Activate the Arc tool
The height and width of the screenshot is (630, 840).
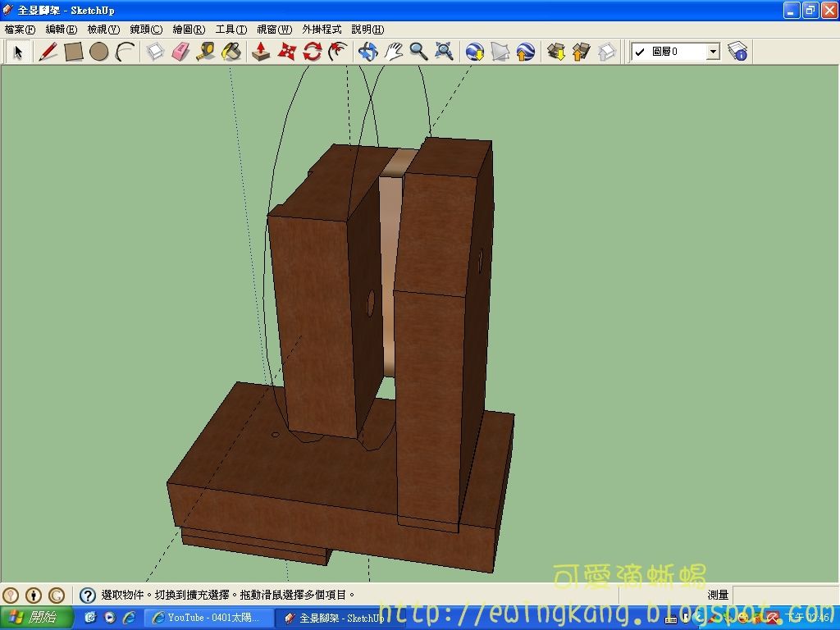point(126,52)
